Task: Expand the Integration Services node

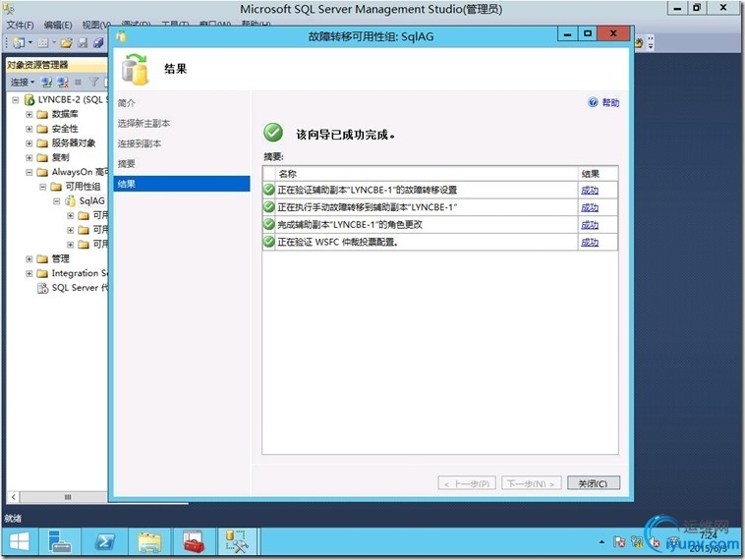Action: coord(29,273)
